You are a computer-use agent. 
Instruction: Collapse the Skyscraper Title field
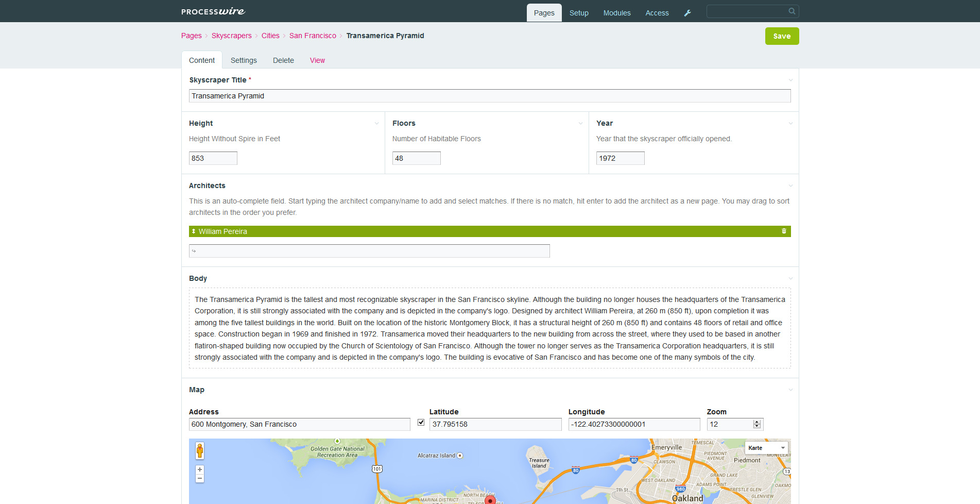pos(790,80)
